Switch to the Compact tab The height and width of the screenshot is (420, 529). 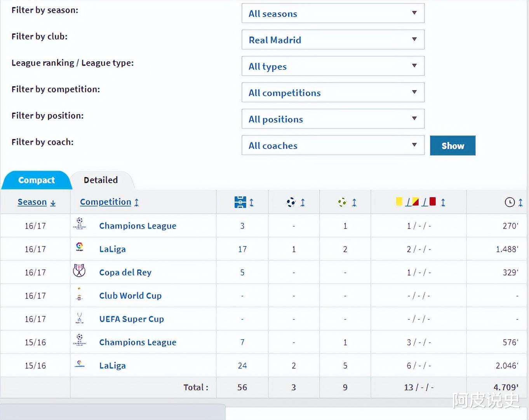pyautogui.click(x=37, y=180)
